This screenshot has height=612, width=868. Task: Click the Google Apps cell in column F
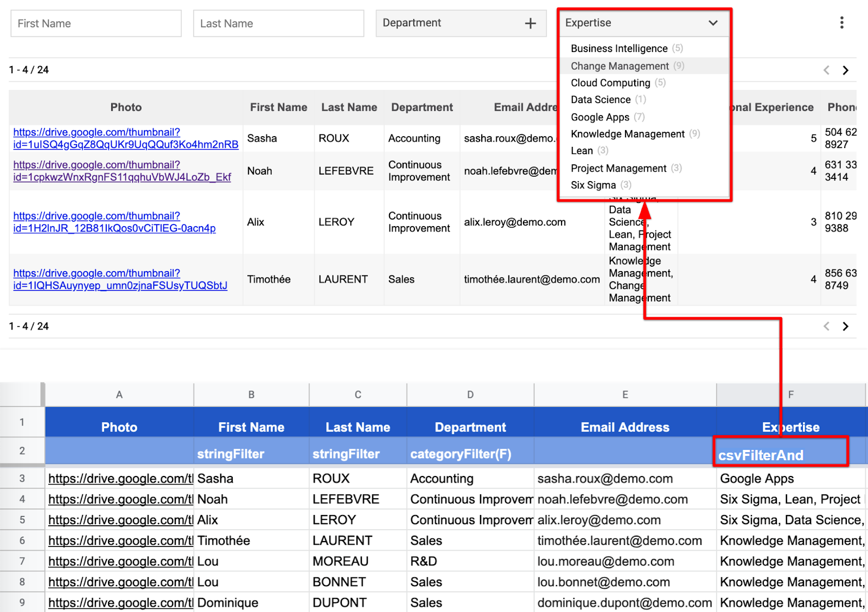[x=791, y=479]
